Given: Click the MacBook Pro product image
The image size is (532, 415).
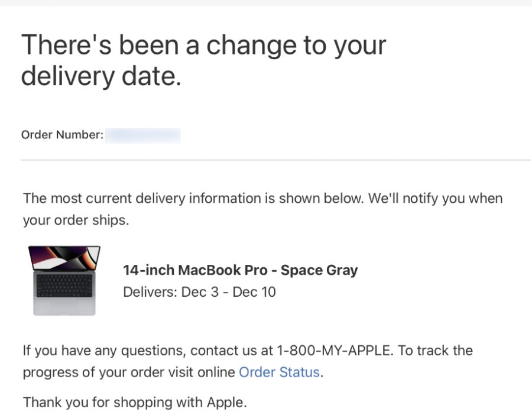Looking at the screenshot, I should tap(64, 280).
